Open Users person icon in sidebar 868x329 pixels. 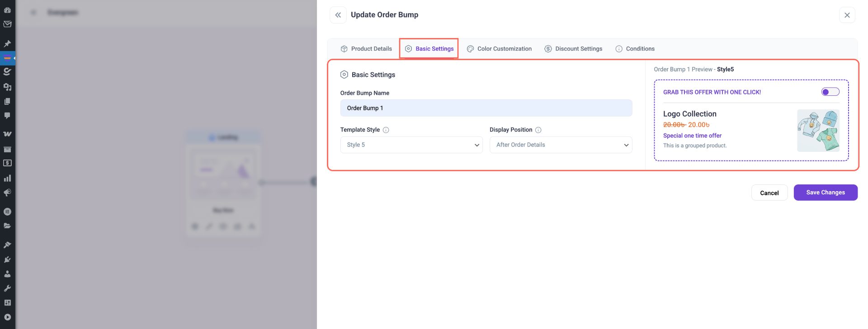[7, 274]
